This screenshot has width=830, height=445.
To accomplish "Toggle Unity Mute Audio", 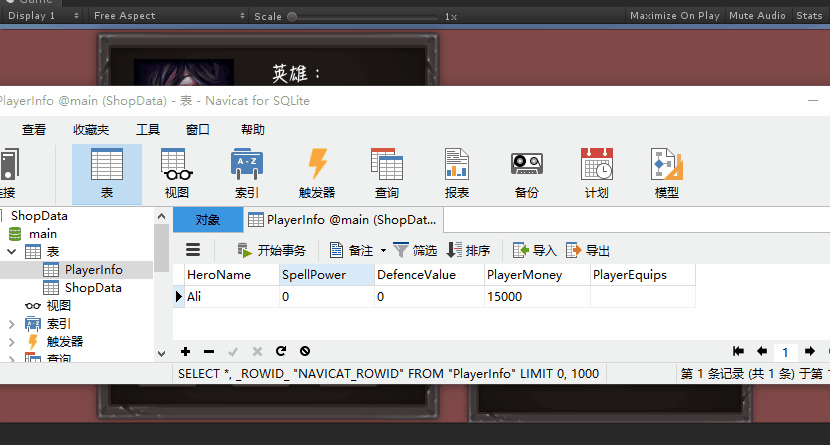I will point(757,16).
